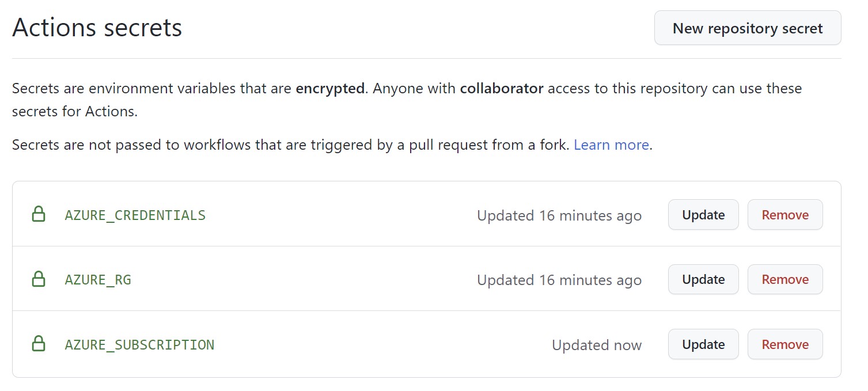The width and height of the screenshot is (868, 391).
Task: Remove the AZURE_SUBSCRIPTION secret
Action: click(784, 344)
